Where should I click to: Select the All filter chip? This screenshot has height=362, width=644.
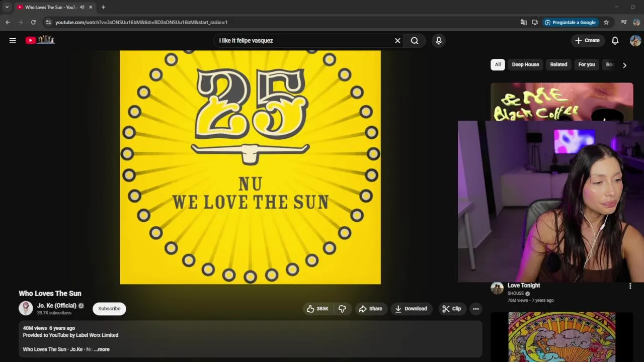[498, 64]
